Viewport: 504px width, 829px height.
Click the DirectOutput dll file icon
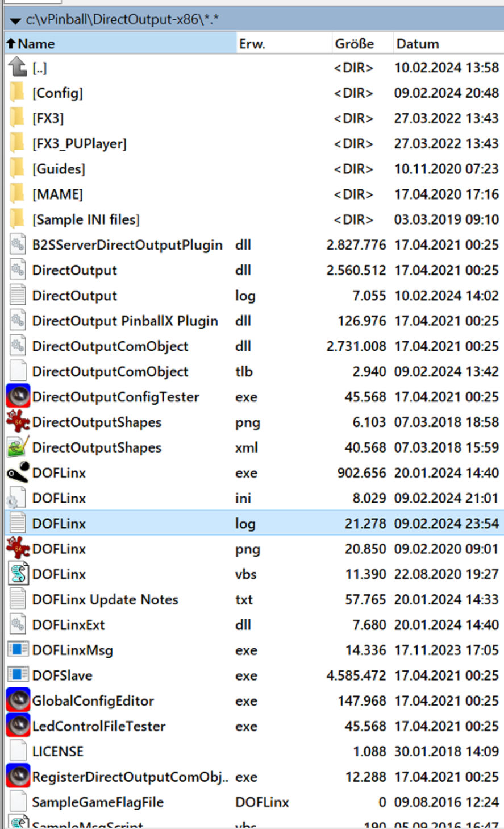(x=18, y=270)
